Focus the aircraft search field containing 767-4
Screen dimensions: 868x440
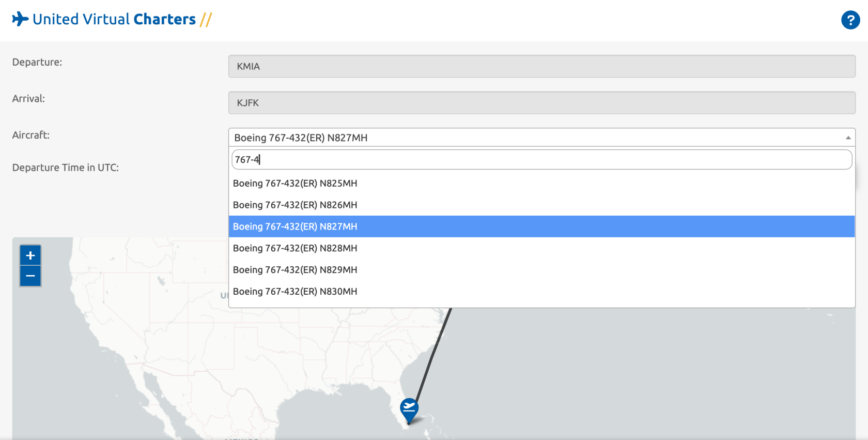pos(541,160)
